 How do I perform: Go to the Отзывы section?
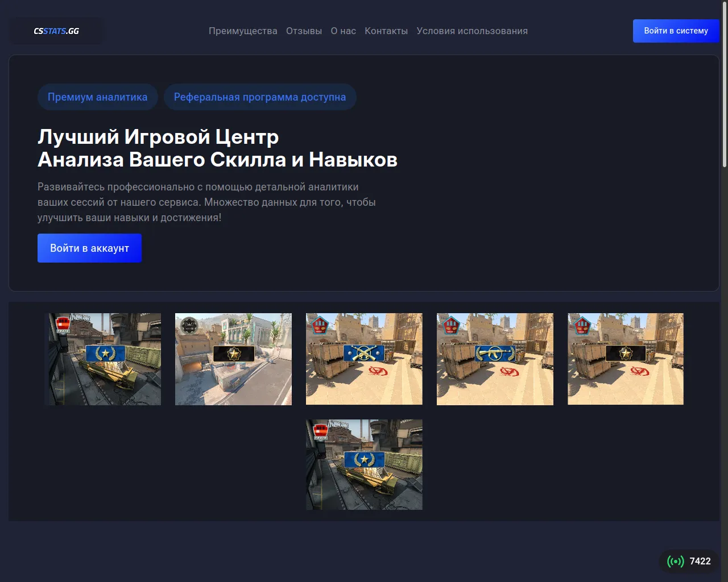pyautogui.click(x=304, y=31)
